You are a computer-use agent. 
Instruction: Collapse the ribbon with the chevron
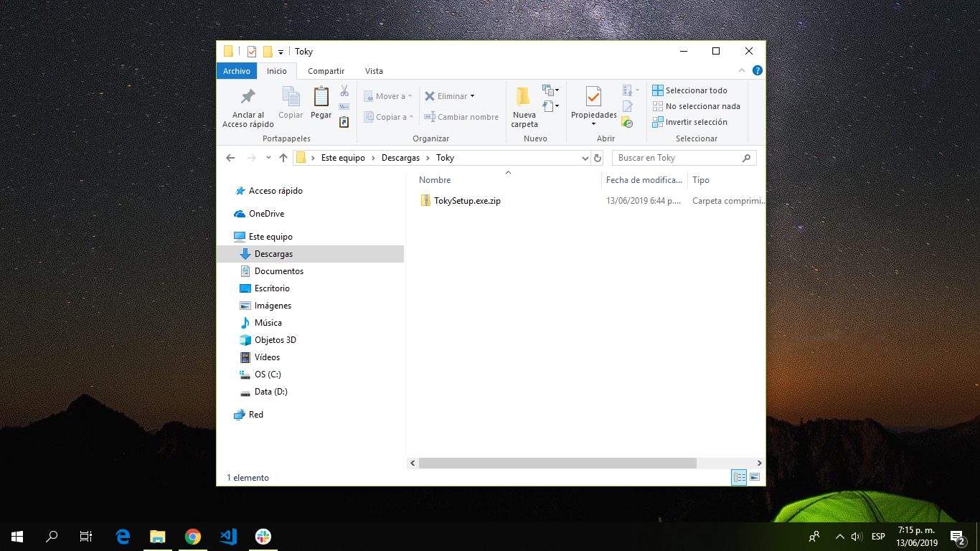[743, 71]
